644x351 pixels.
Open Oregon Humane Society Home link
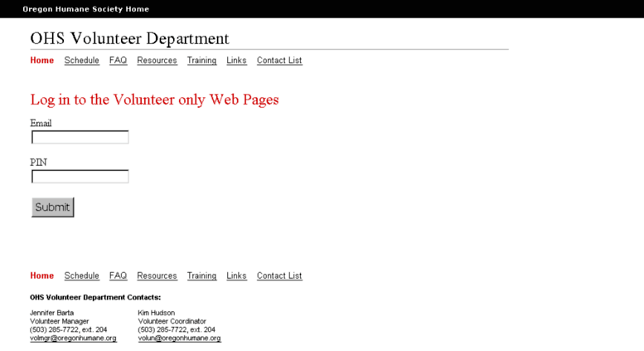[x=86, y=9]
